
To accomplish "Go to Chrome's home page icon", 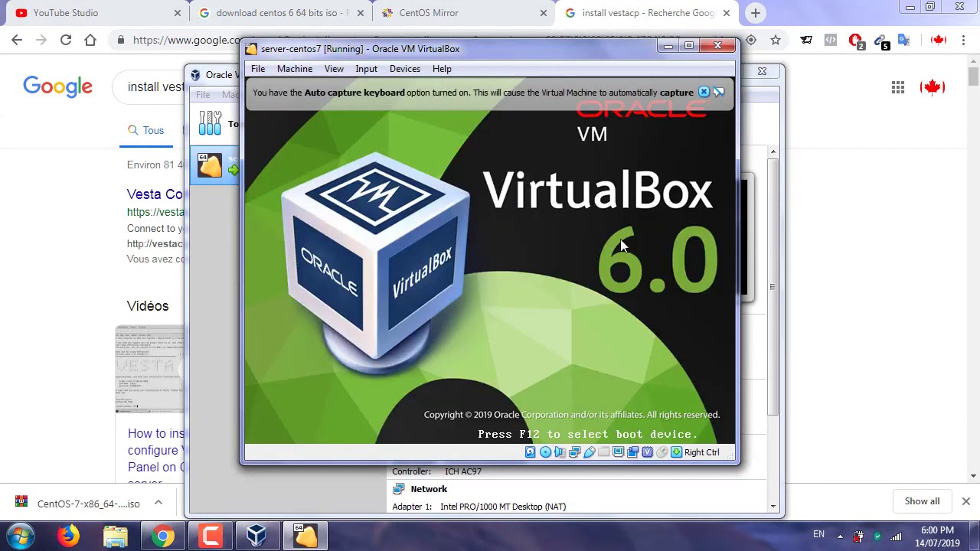I will point(90,40).
